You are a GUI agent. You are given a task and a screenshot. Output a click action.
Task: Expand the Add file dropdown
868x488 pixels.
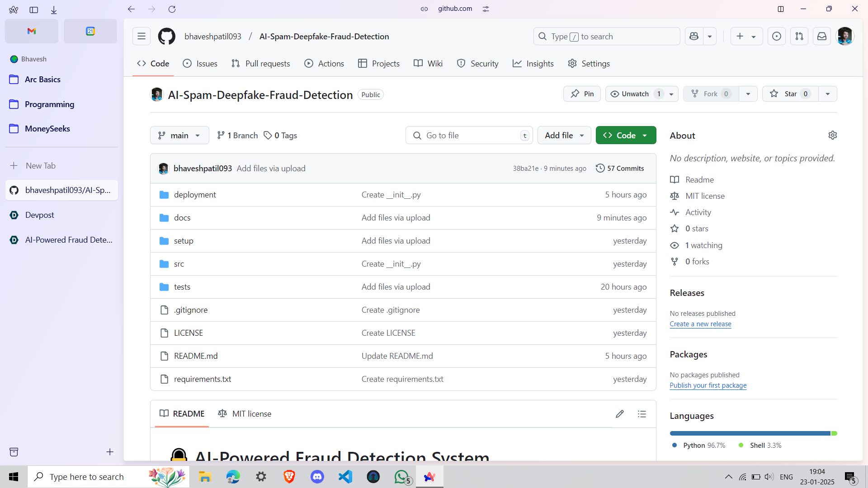[x=564, y=135]
